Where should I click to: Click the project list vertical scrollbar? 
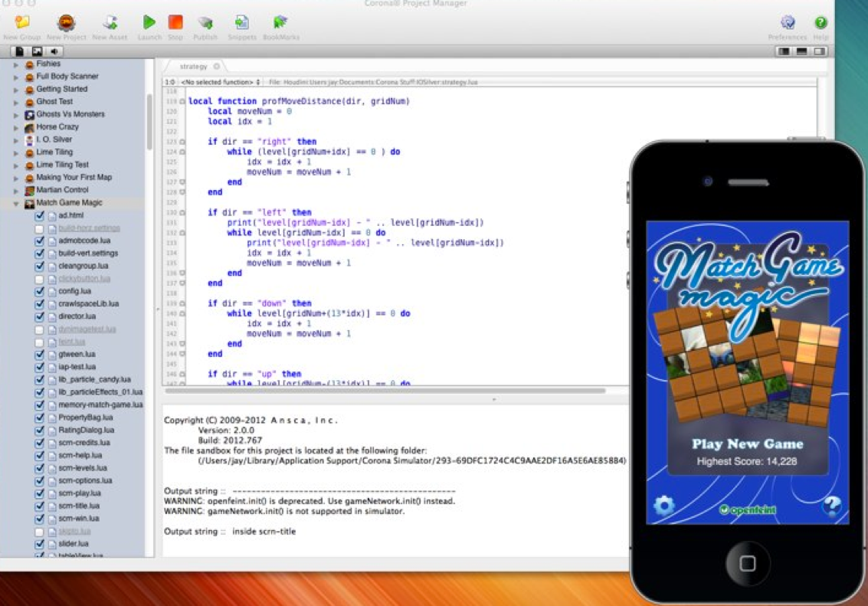[149, 123]
